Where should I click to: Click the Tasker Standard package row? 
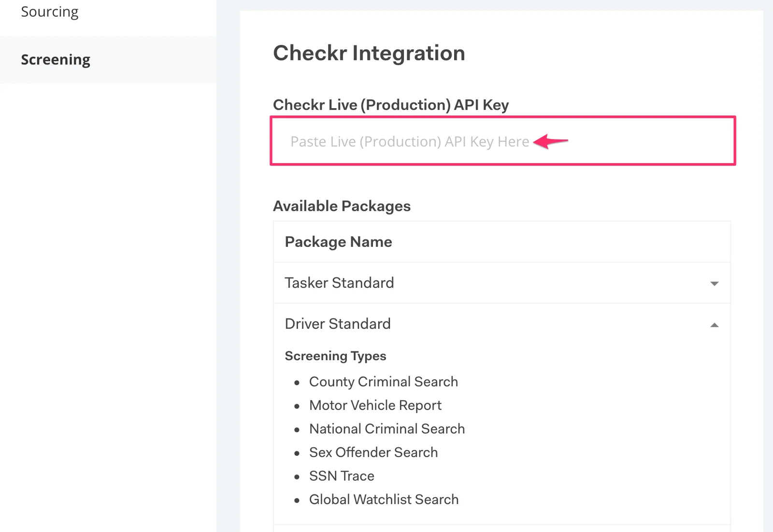tap(501, 283)
